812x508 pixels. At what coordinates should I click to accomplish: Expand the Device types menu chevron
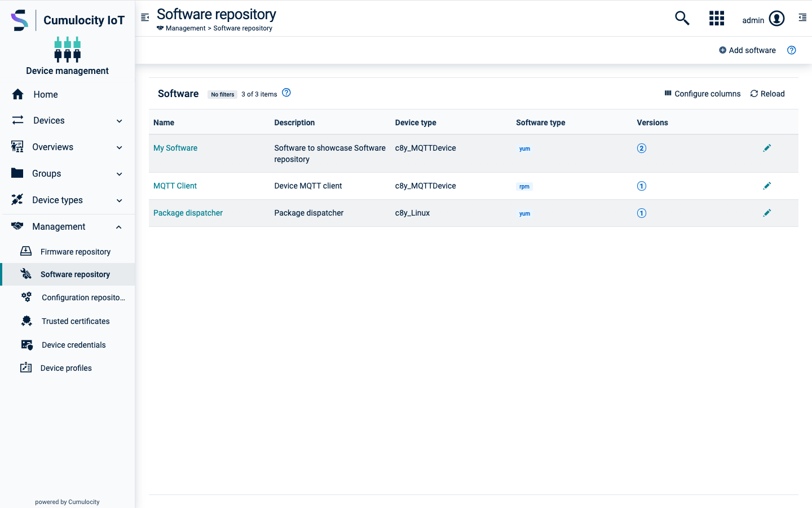(120, 200)
